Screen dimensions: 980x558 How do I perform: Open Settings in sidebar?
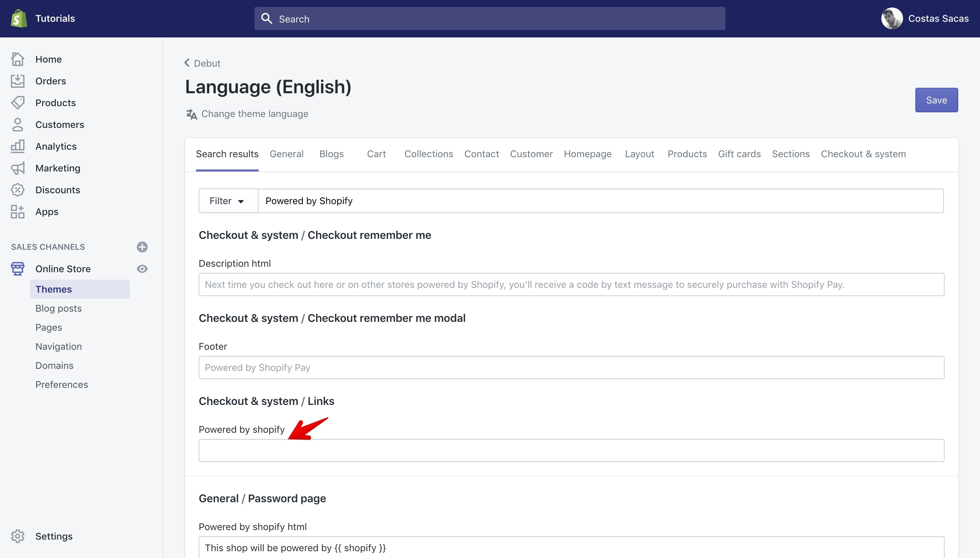click(x=54, y=536)
